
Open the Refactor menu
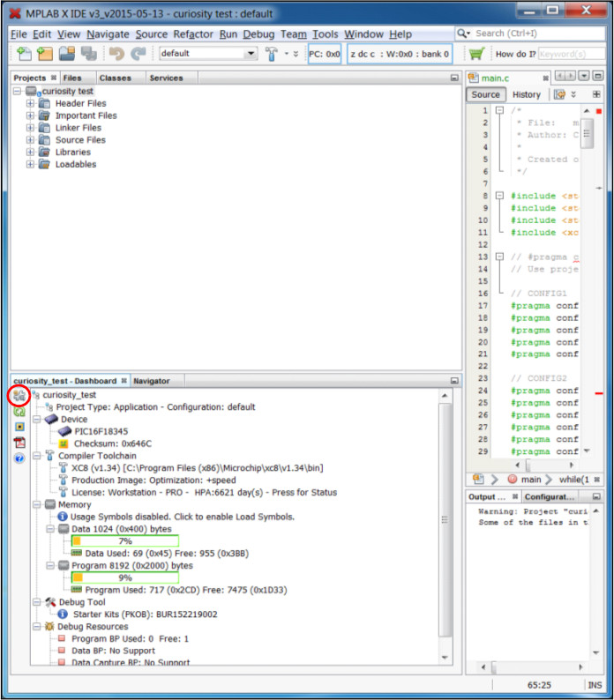(x=193, y=34)
